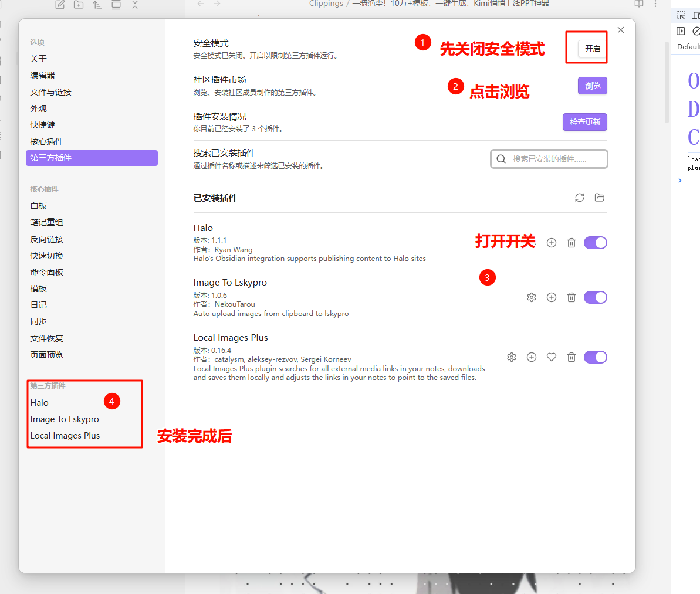Open gear settings for Local Images Plus
The width and height of the screenshot is (700, 594).
[x=512, y=357]
